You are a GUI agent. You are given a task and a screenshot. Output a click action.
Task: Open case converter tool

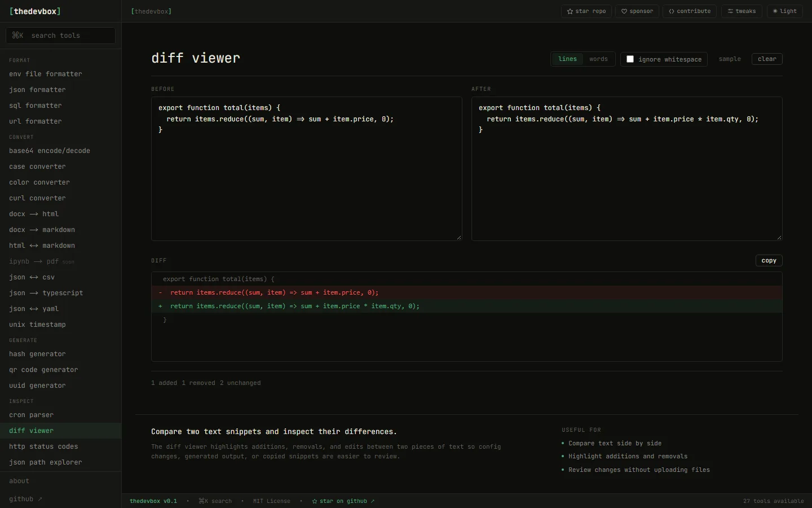[x=60, y=167]
